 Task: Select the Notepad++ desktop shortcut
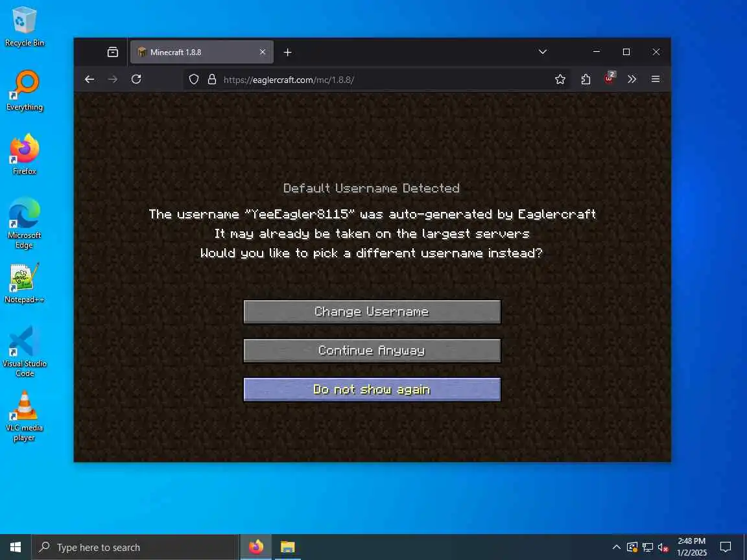(x=24, y=283)
